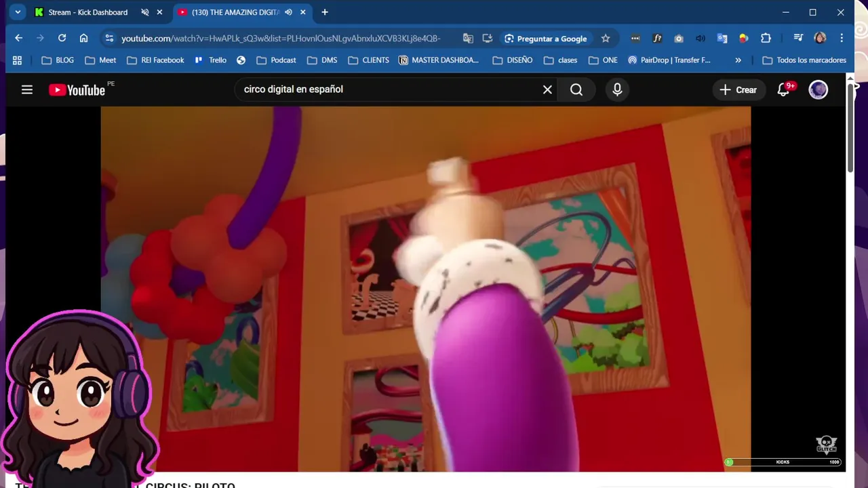This screenshot has height=488, width=868.
Task: Open the three-dot extension in toolbar
Action: tap(635, 38)
